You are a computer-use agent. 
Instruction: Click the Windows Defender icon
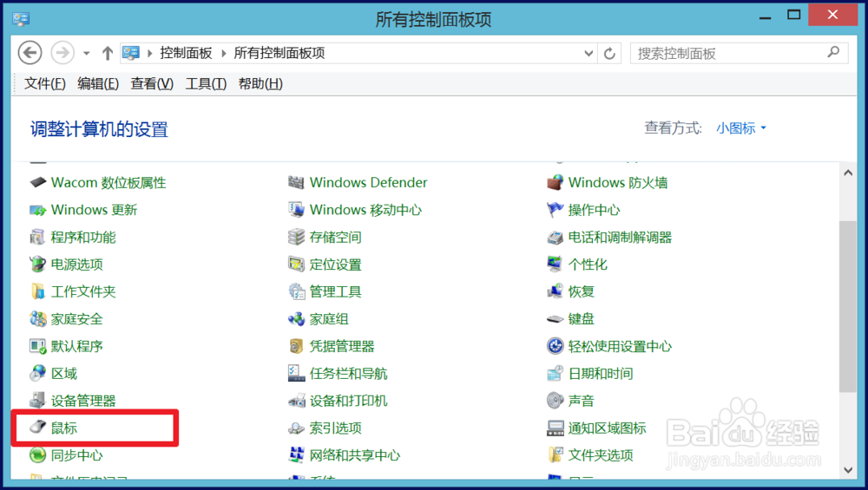(296, 182)
